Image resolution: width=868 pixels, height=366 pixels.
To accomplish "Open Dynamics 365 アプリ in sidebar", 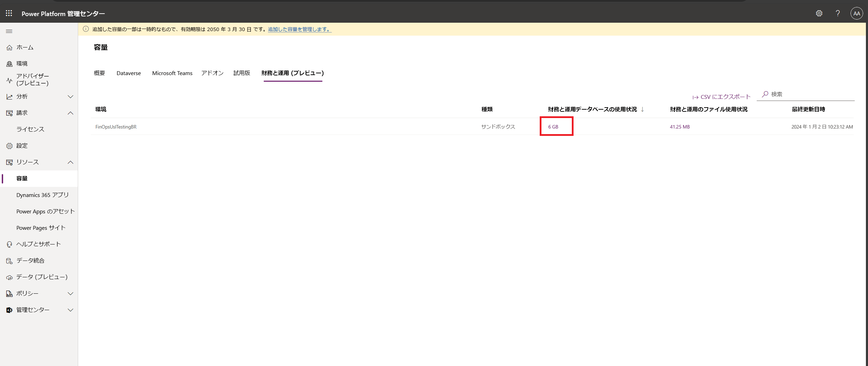I will [x=43, y=195].
